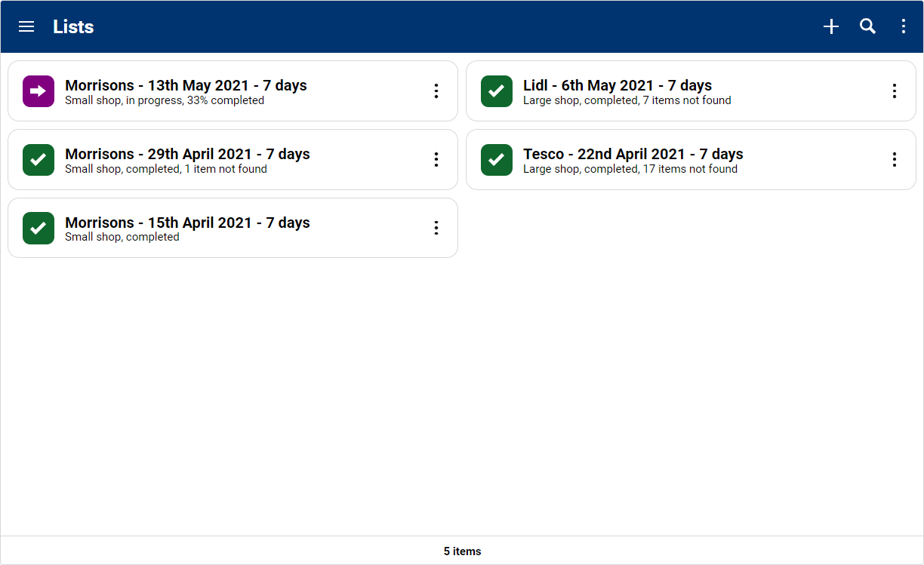Open Lidl - 6th May 2021 list
Screen dimensions: 924x565
[x=617, y=85]
